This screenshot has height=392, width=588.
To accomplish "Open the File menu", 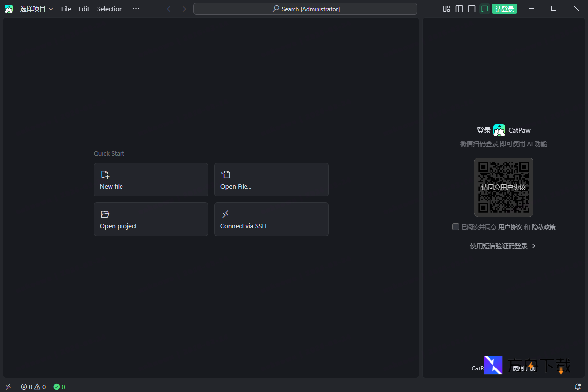I will click(x=66, y=9).
